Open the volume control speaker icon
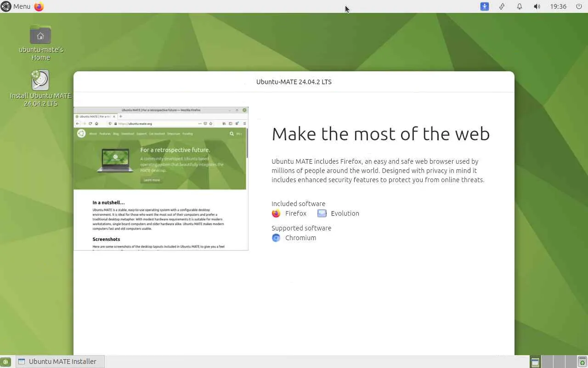The width and height of the screenshot is (588, 368). pyautogui.click(x=537, y=6)
